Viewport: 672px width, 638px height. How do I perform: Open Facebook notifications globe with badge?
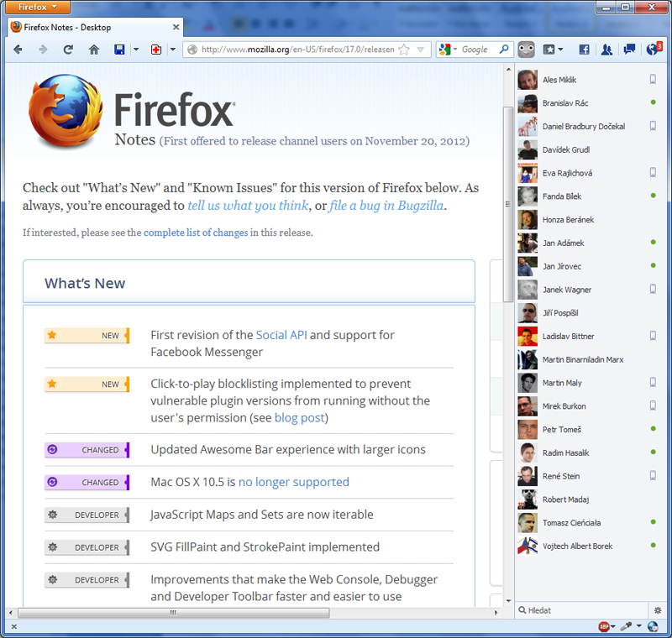coord(653,50)
